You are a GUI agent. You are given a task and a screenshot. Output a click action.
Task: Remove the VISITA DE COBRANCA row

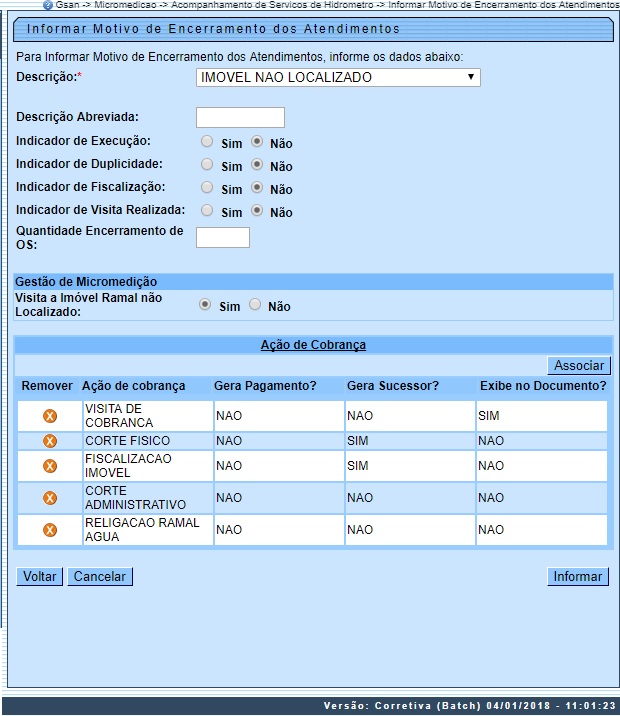click(x=49, y=416)
